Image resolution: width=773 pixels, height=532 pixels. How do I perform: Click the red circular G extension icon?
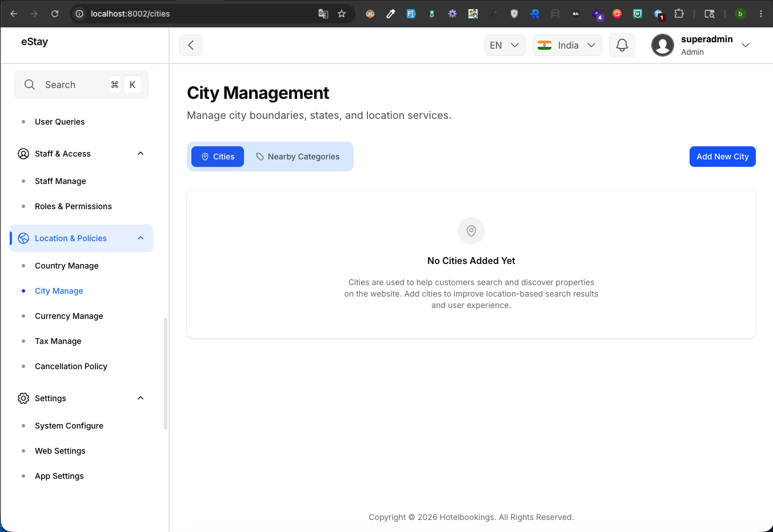[x=617, y=14]
